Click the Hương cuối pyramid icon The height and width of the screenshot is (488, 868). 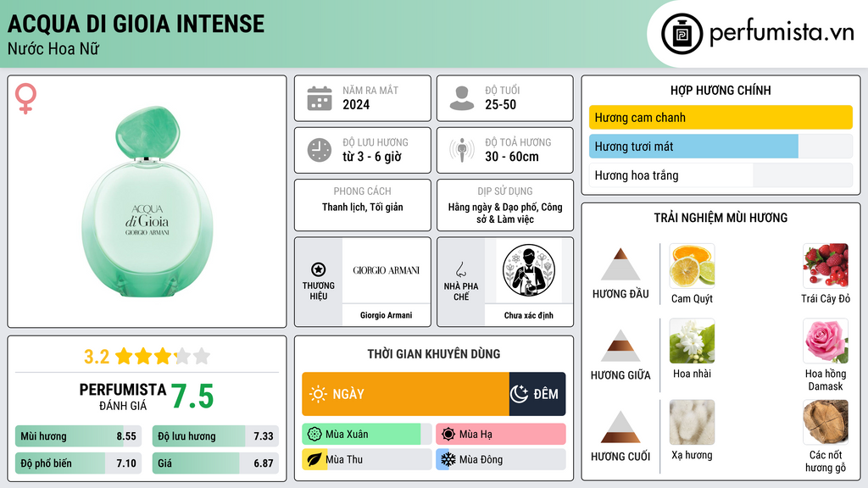[x=620, y=427]
